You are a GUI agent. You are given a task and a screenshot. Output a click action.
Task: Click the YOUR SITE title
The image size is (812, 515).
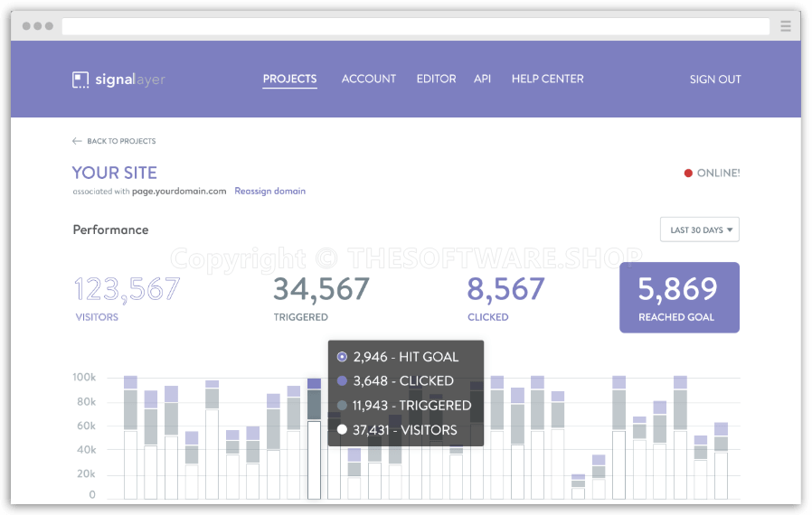[x=115, y=173]
